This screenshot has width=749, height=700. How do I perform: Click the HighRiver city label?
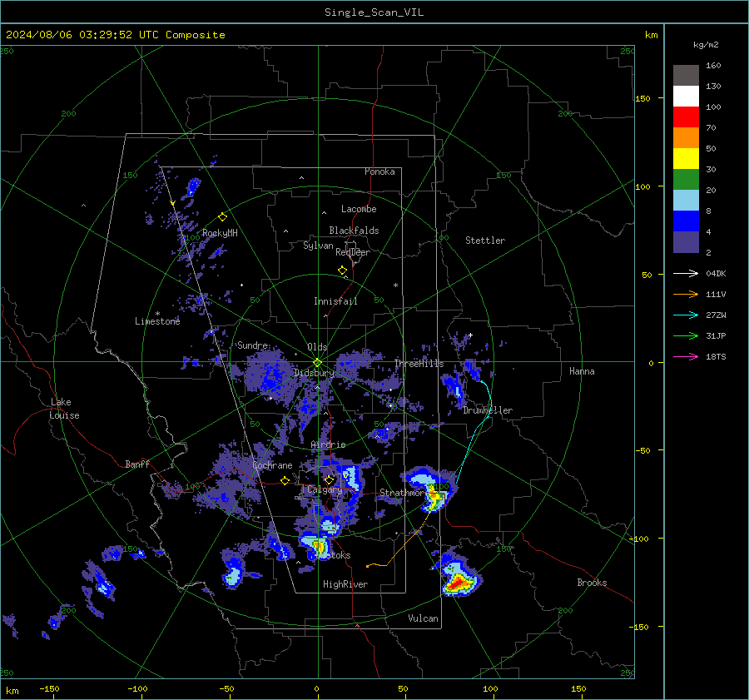345,584
